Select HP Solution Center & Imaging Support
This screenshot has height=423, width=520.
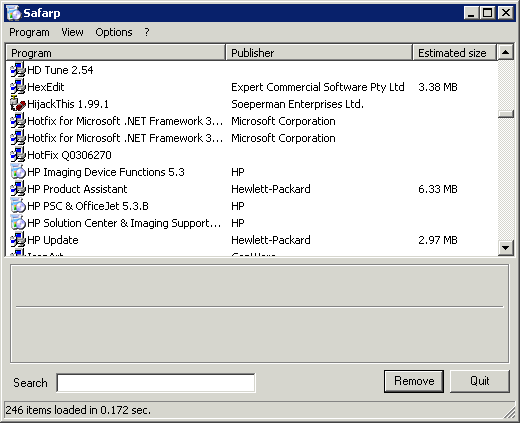(124, 223)
